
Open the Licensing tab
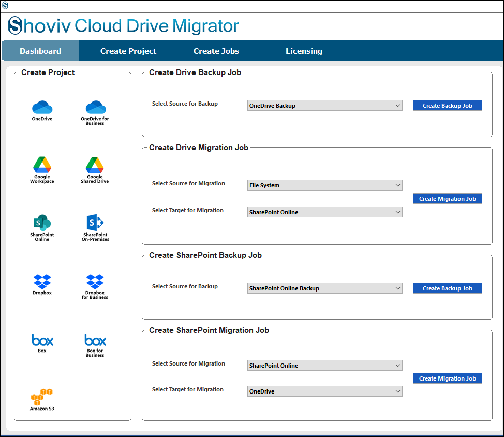click(x=304, y=51)
